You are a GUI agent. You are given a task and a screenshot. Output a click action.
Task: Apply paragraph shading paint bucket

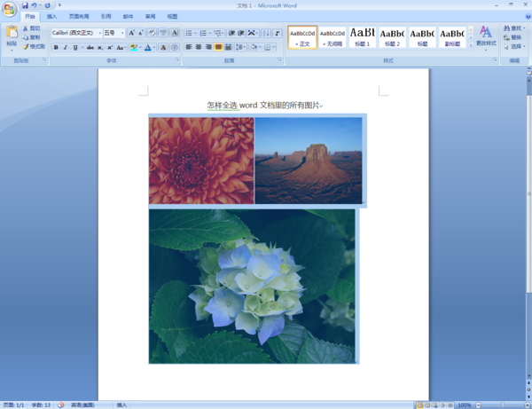(253, 47)
